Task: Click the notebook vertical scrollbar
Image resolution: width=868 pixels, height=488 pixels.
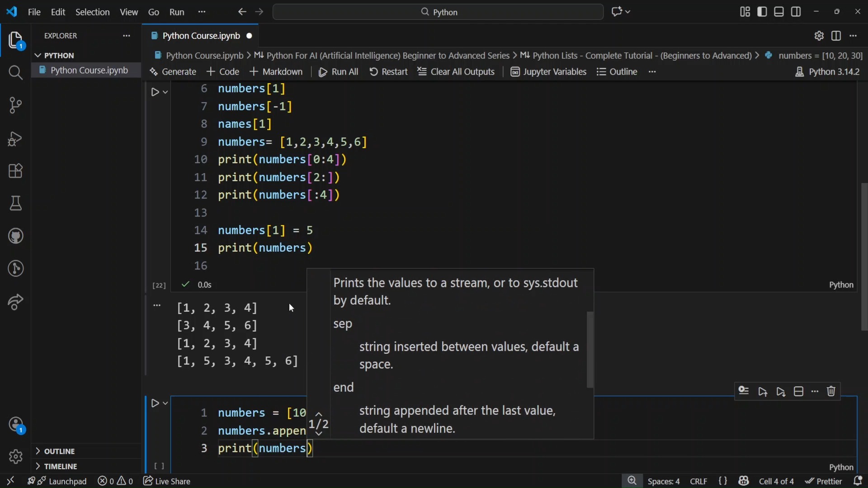Action: point(863,257)
